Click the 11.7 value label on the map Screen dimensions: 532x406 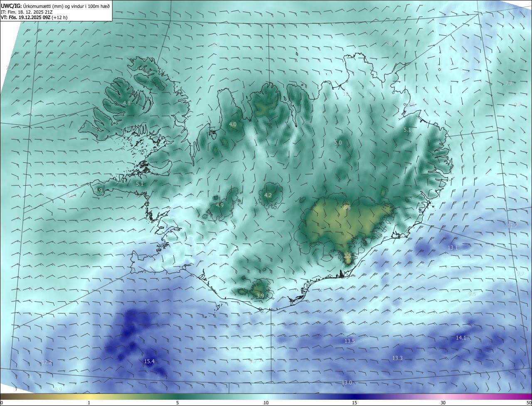pyautogui.click(x=512, y=225)
